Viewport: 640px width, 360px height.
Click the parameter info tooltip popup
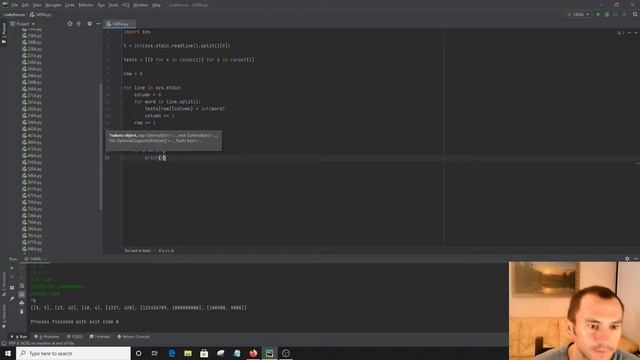164,140
